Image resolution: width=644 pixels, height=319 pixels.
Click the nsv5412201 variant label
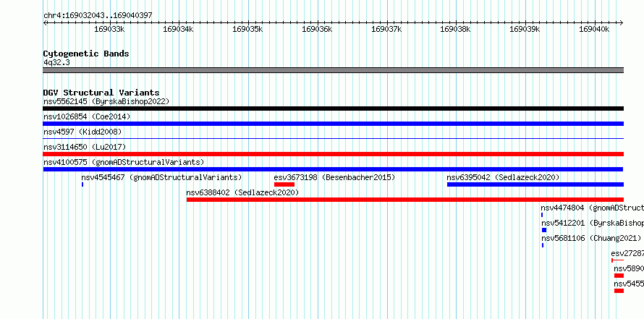point(592,223)
